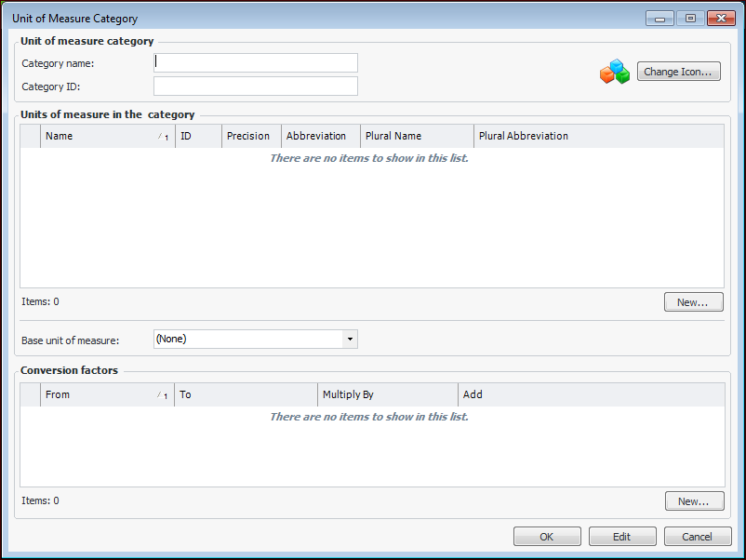Minimize the Unit of Measure Category window
746x560 pixels.
click(x=659, y=18)
